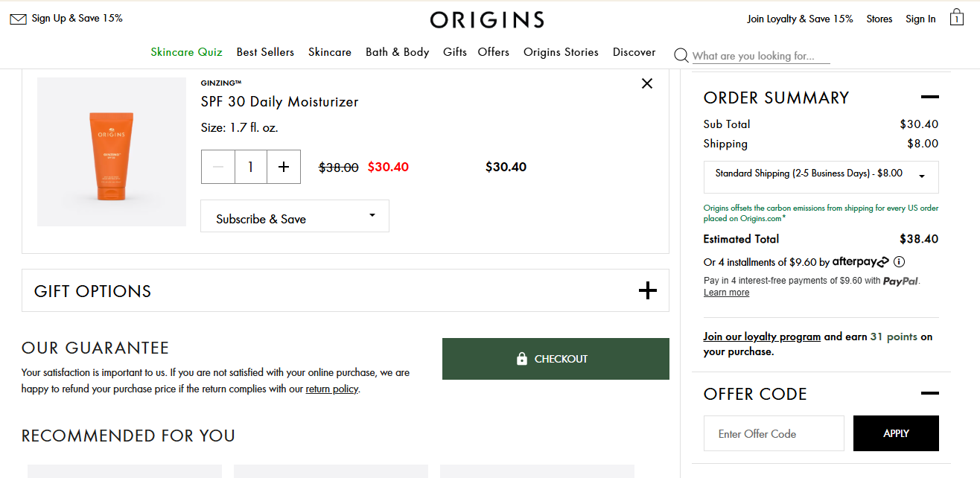Viewport: 980px width, 478px height.
Task: Click the Afterpay logo
Action: click(859, 261)
